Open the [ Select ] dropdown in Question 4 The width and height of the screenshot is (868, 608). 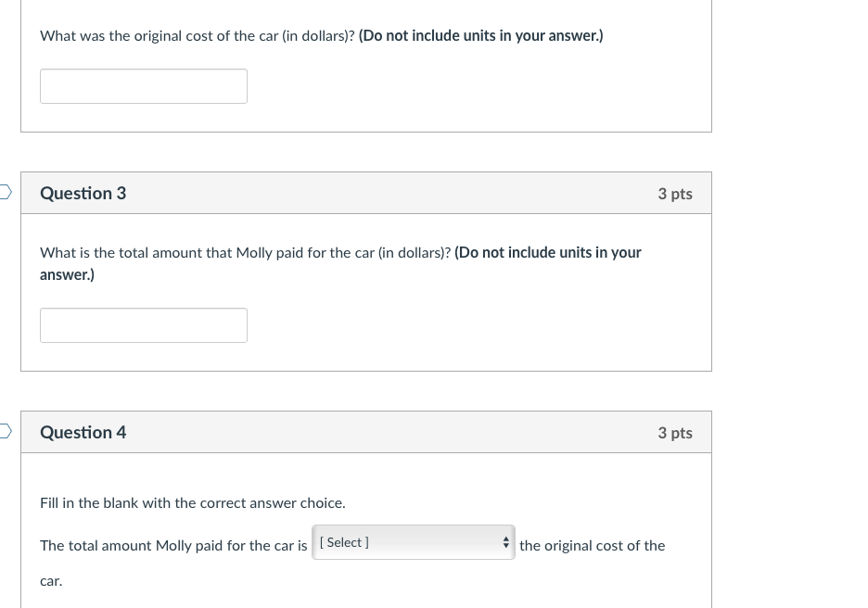coord(413,542)
